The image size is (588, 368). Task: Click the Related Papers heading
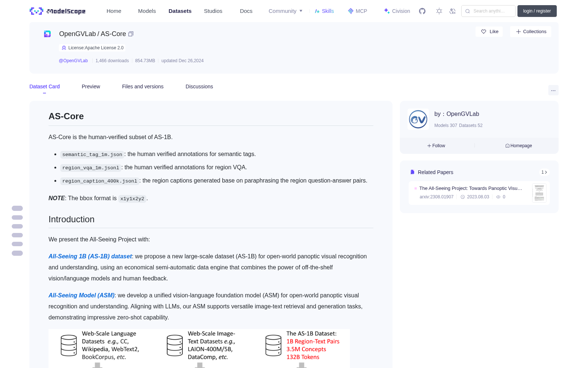click(435, 172)
